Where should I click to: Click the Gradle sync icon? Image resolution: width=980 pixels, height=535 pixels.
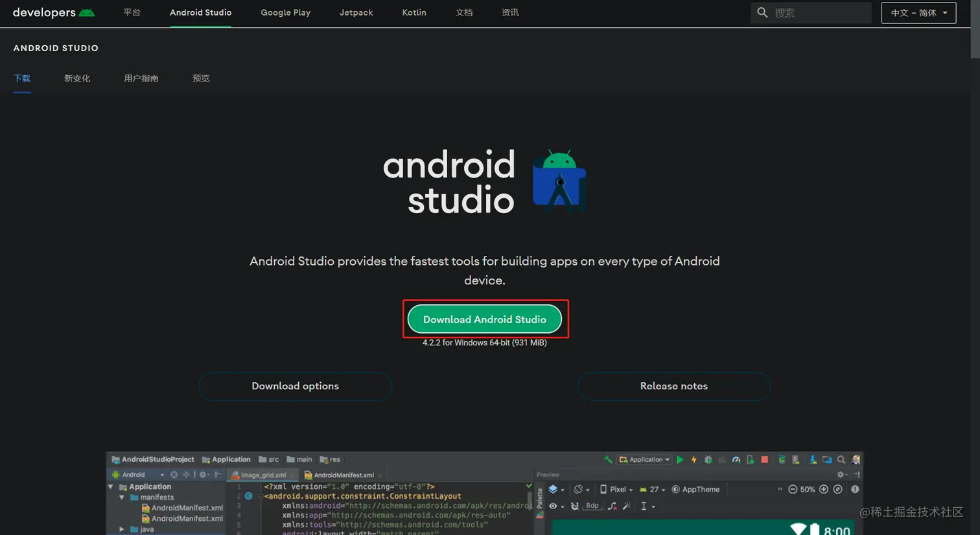click(782, 459)
